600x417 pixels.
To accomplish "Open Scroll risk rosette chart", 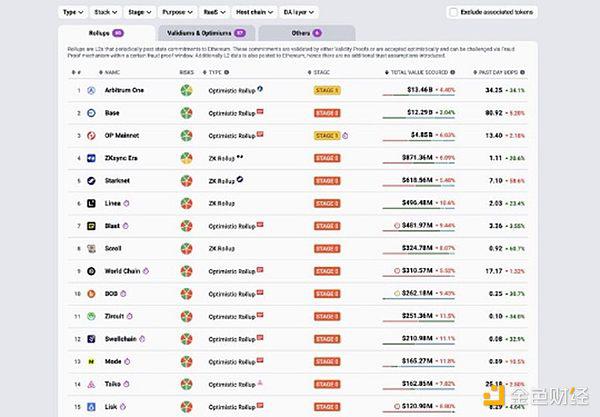I will coord(186,248).
